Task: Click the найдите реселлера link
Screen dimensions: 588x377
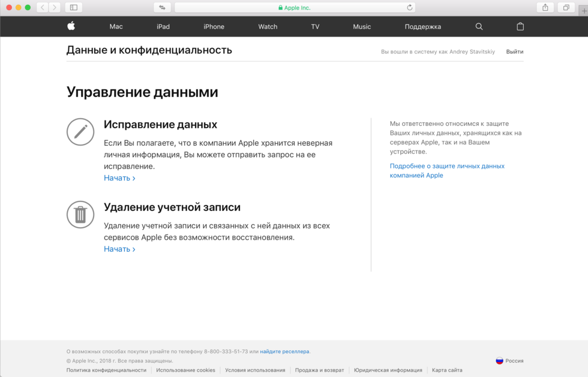Action: pos(284,351)
